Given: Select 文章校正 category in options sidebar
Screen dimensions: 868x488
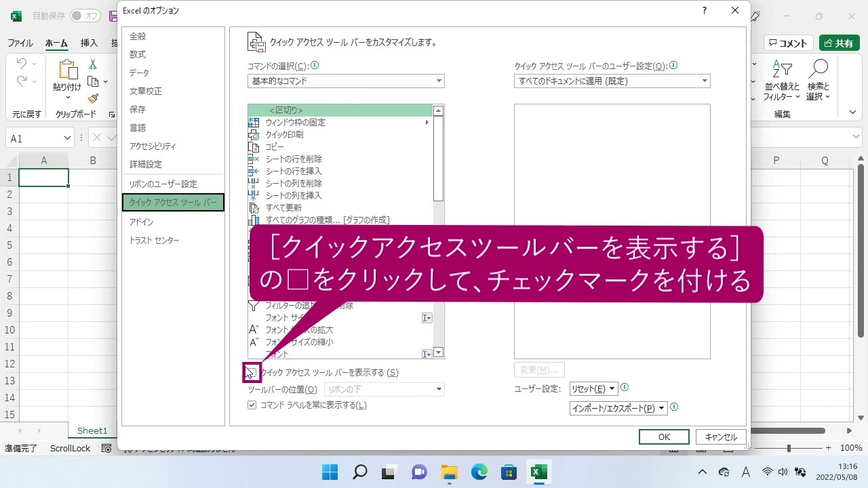Looking at the screenshot, I should tap(146, 91).
